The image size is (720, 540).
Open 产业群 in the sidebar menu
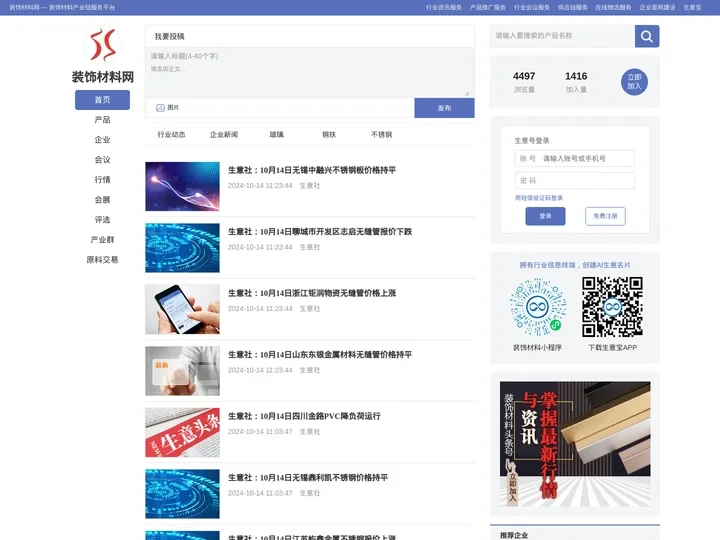[x=102, y=240]
